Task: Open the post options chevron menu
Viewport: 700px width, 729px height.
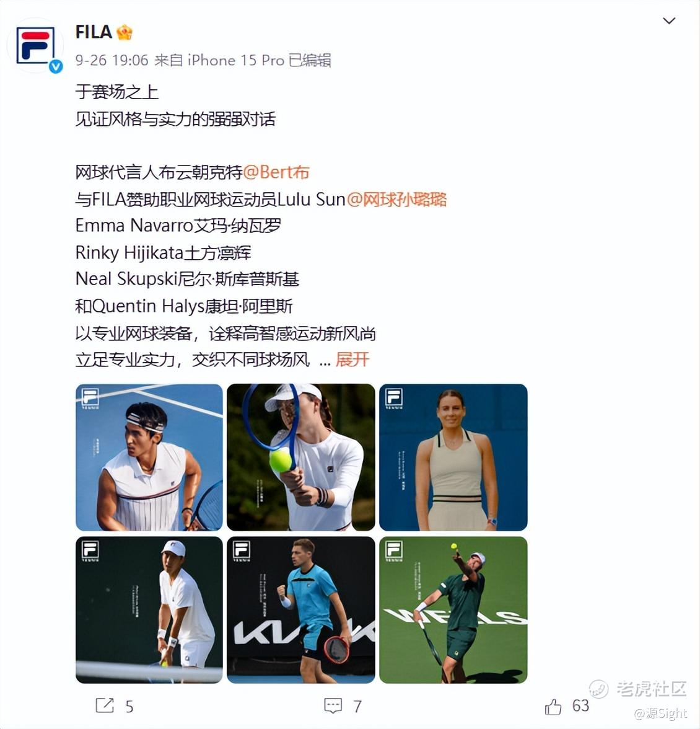Action: (669, 21)
